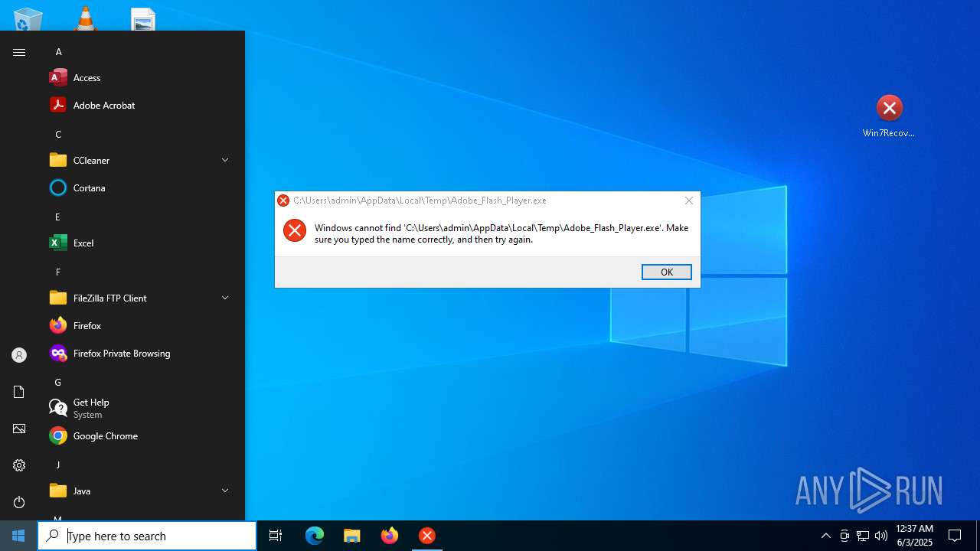Click the VLC desktop icon
This screenshot has height=551, width=980.
pos(86,18)
